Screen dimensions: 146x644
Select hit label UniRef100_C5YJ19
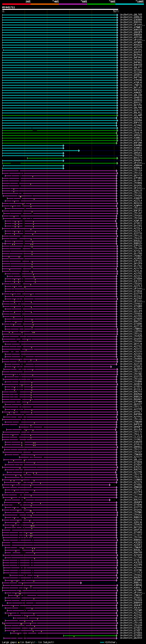point(131,170)
